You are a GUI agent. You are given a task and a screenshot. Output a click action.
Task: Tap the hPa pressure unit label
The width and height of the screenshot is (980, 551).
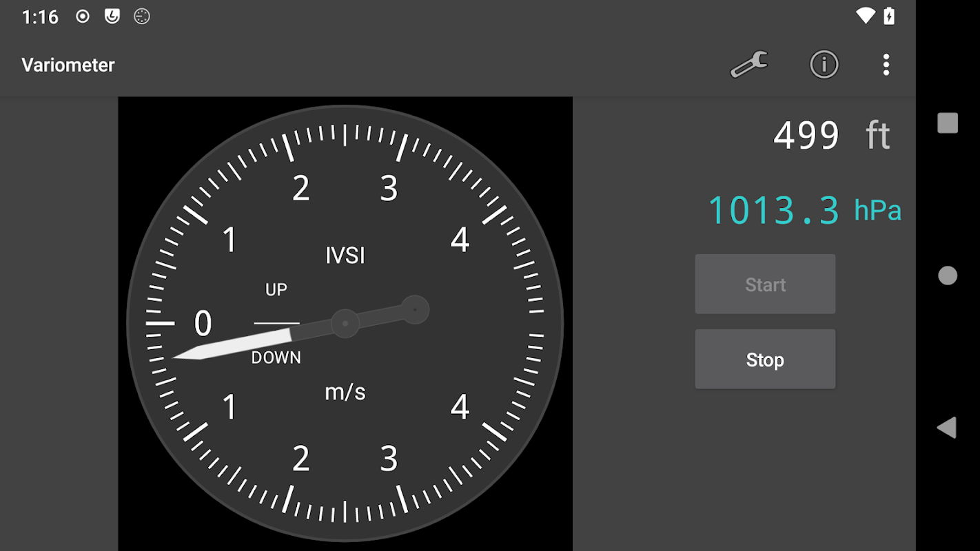click(877, 211)
